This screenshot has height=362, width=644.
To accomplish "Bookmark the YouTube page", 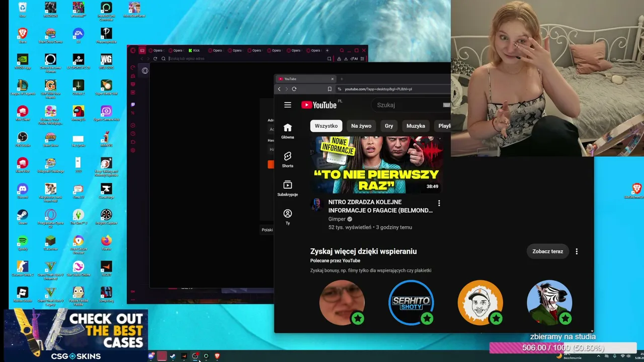I will pos(330,89).
